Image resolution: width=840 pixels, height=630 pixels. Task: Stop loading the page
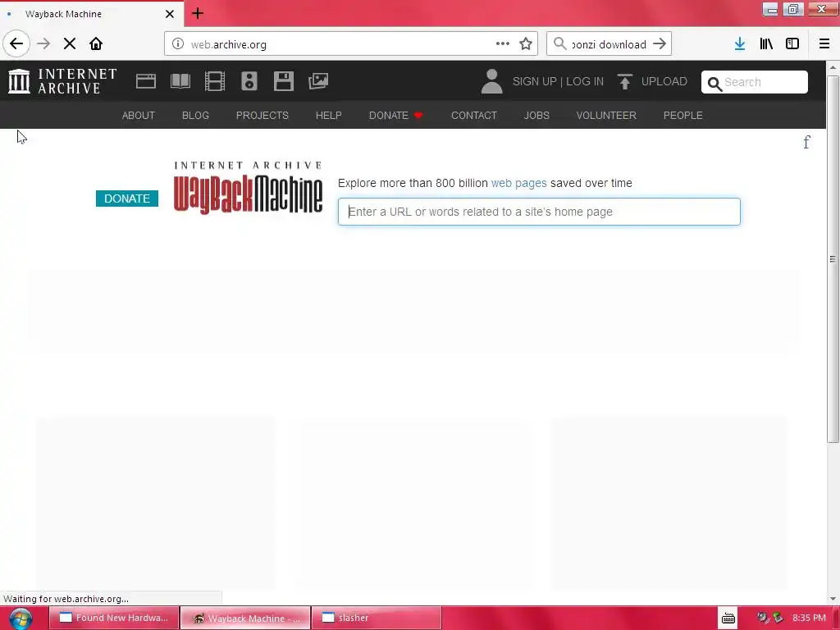[x=70, y=44]
